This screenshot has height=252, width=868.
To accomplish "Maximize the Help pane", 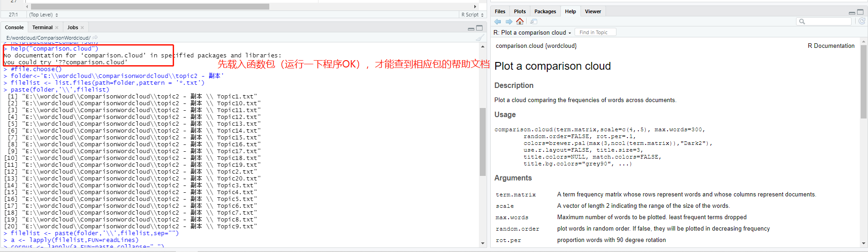I will [860, 12].
